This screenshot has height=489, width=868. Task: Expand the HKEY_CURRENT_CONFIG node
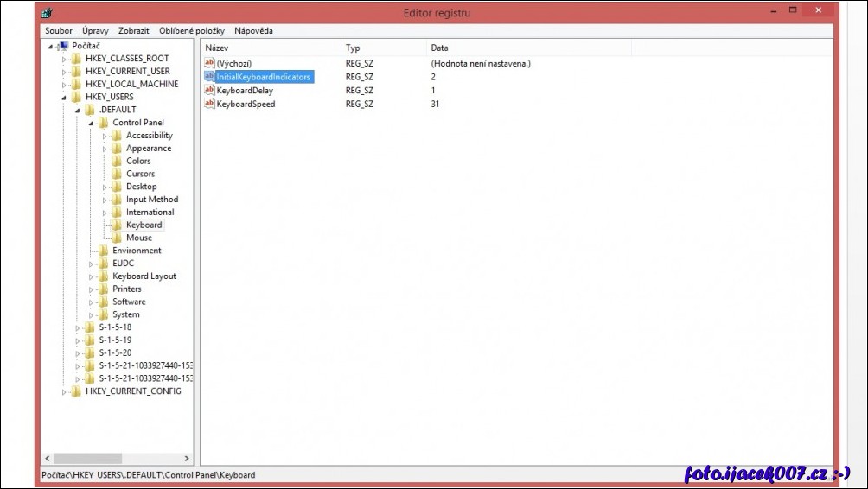[x=64, y=391]
